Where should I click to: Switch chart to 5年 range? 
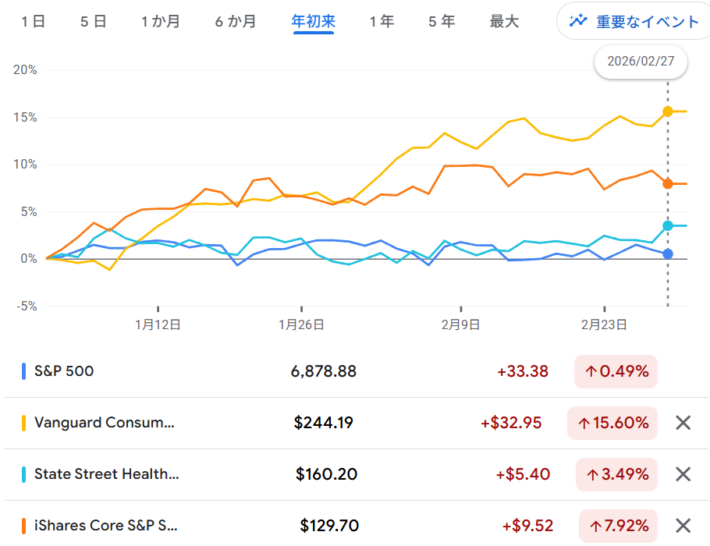(441, 21)
